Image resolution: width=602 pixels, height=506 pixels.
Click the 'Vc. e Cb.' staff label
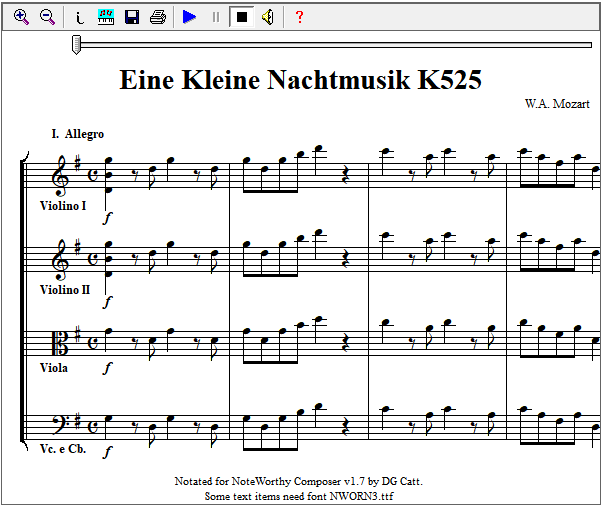click(x=63, y=449)
